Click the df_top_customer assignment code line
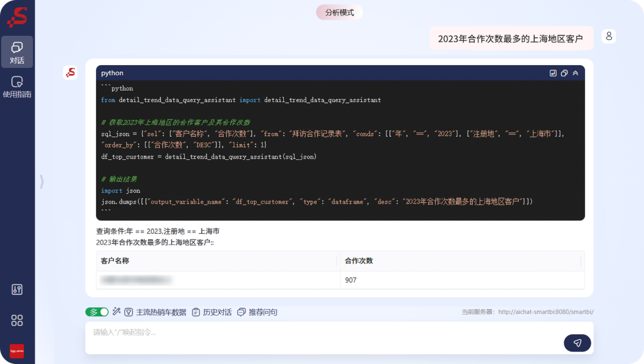Image resolution: width=644 pixels, height=364 pixels. click(x=209, y=156)
